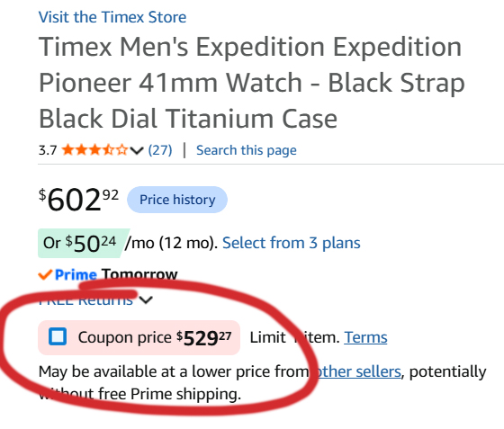Click the orange Prime checkmark icon
This screenshot has width=504, height=429.
pyautogui.click(x=45, y=274)
